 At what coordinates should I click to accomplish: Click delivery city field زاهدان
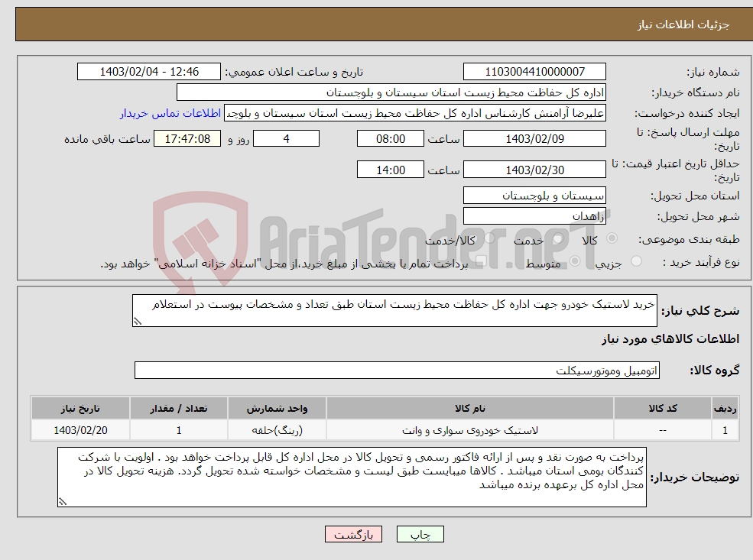coord(534,216)
